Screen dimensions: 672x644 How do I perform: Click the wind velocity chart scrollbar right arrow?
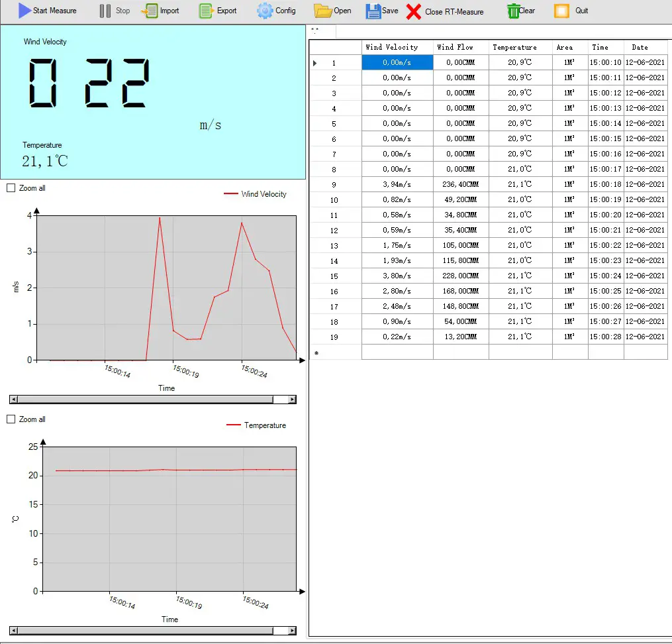coord(291,399)
